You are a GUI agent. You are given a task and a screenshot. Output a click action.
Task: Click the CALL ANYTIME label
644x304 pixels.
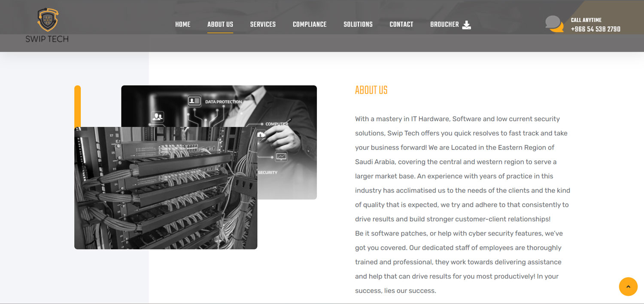pos(586,20)
